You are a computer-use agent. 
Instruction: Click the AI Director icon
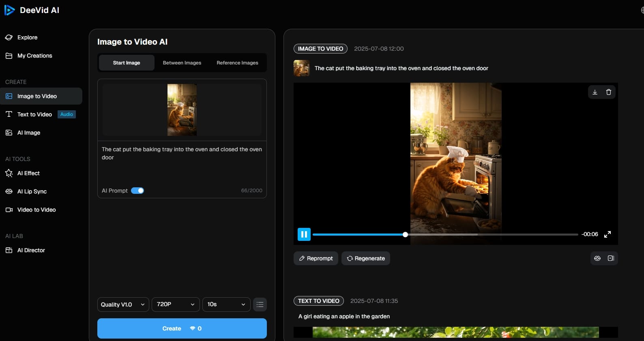click(9, 250)
